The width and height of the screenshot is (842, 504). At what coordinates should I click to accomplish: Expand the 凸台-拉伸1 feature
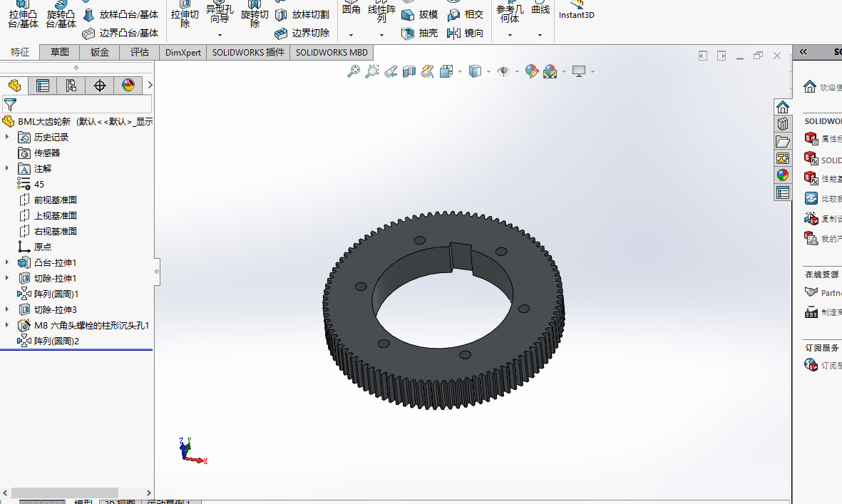[7, 262]
